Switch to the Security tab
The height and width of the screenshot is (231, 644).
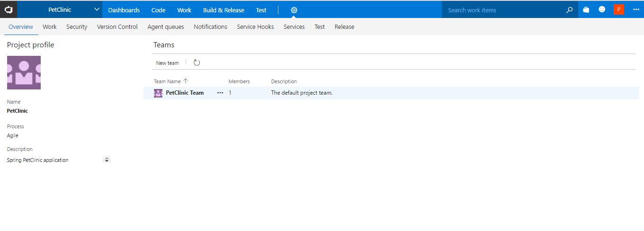pyautogui.click(x=77, y=27)
